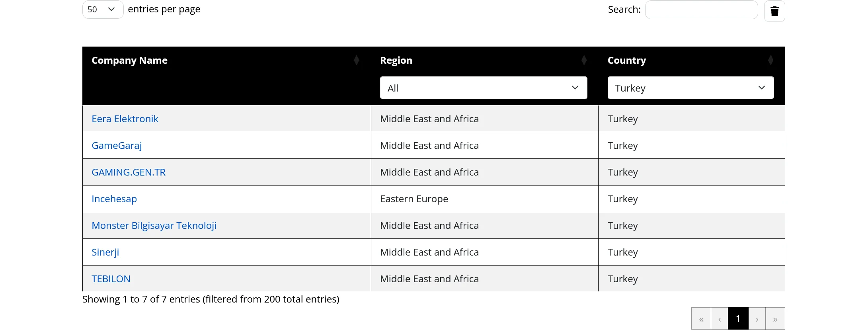868x330 pixels.
Task: Go to previous page arrow
Action: [x=720, y=319]
